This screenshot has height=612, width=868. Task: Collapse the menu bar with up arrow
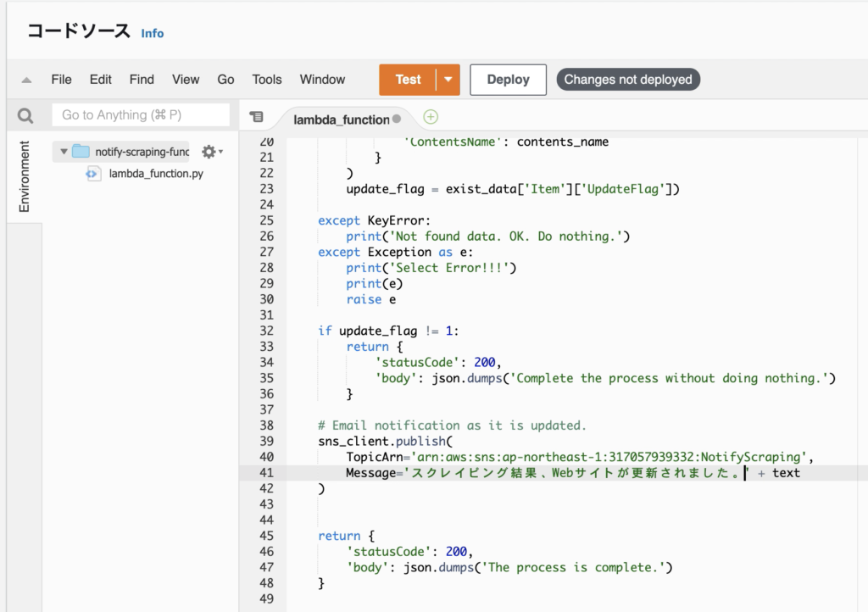coord(26,81)
